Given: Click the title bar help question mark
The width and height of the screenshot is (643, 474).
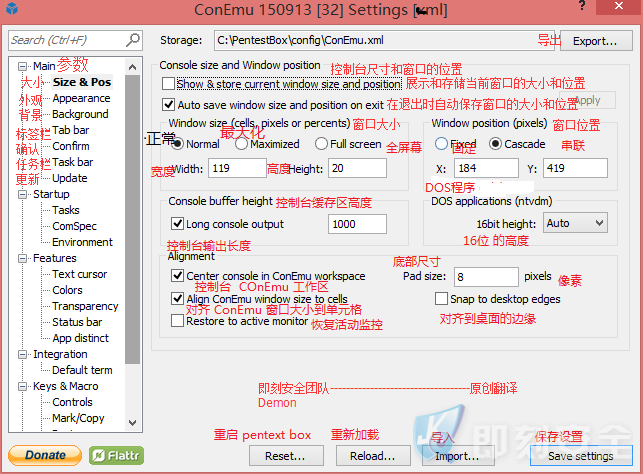Looking at the screenshot, I should [581, 6].
